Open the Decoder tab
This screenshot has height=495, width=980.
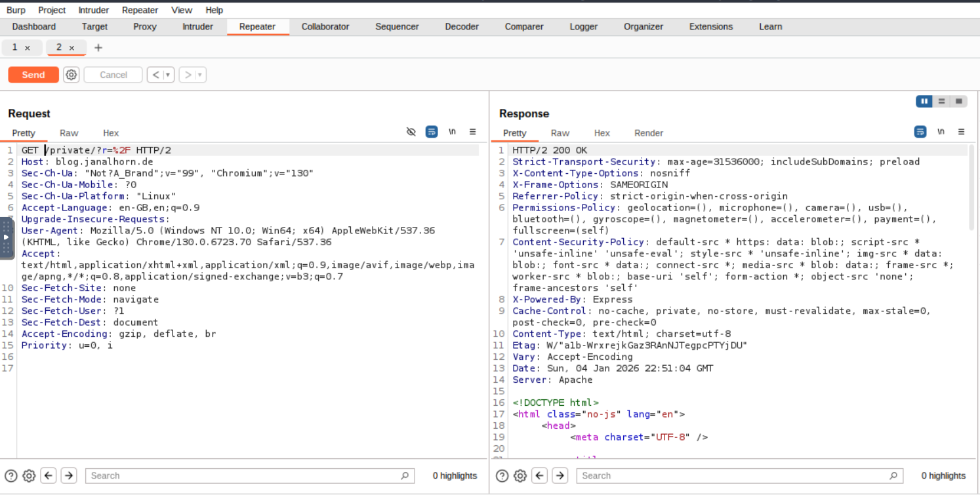pyautogui.click(x=462, y=27)
